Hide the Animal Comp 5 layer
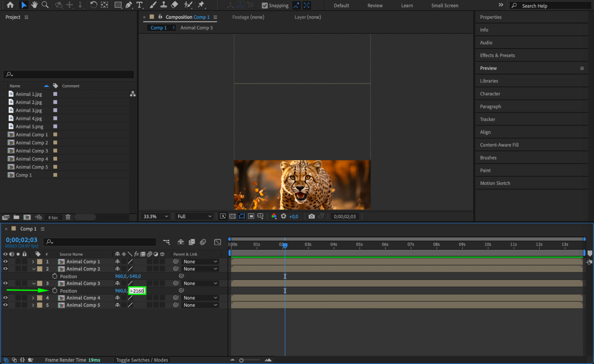594x364 pixels. (5, 305)
